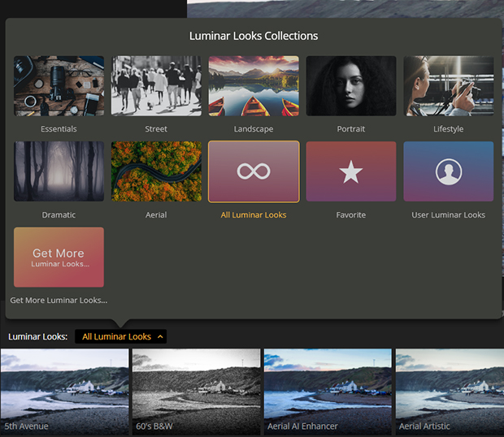Click the 'Get More Luminar Looks...' caption

[59, 301]
